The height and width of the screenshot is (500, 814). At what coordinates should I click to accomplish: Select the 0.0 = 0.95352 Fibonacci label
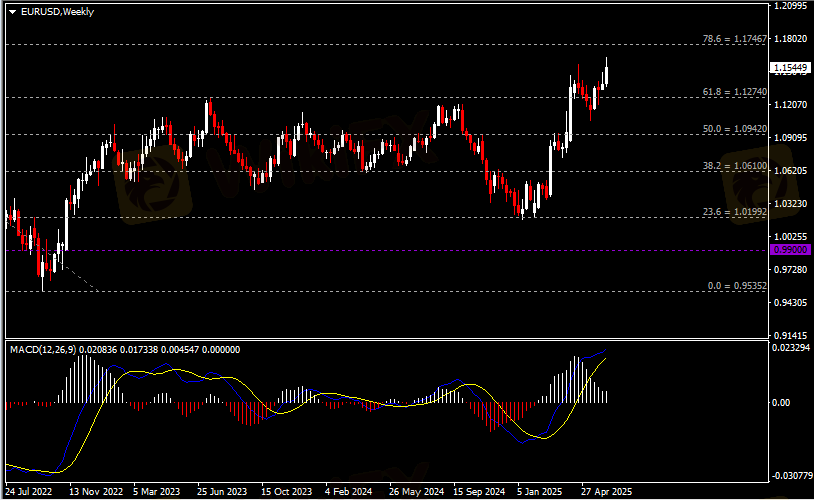click(737, 286)
